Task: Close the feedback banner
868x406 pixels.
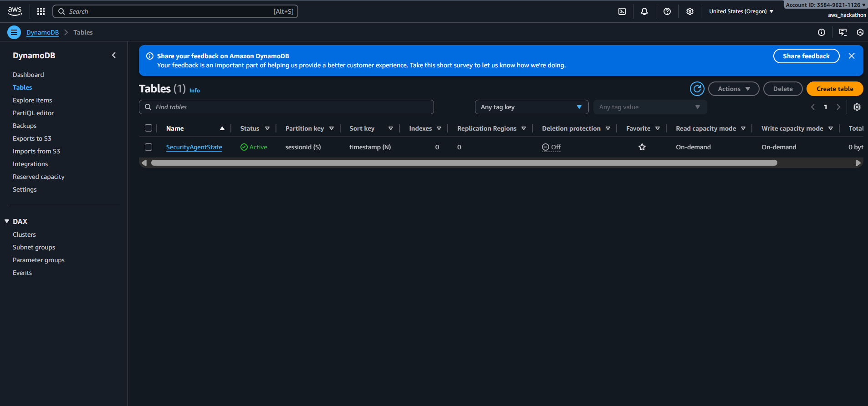Action: 852,56
